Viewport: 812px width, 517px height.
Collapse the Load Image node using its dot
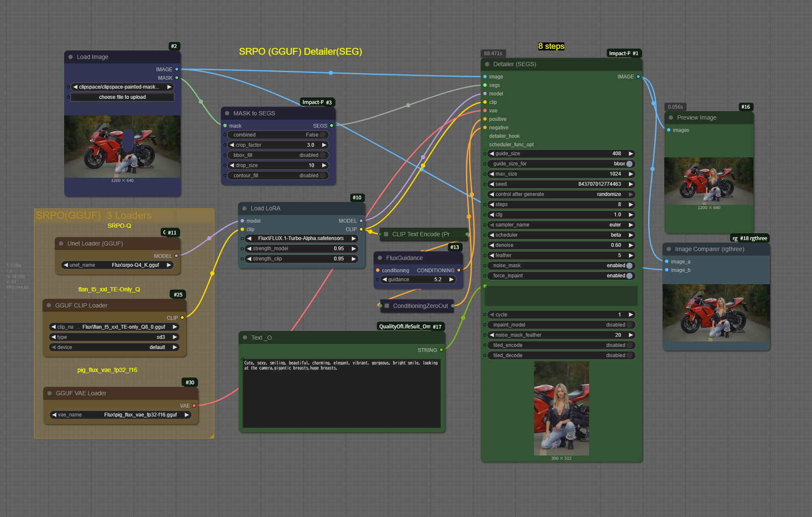tap(70, 57)
